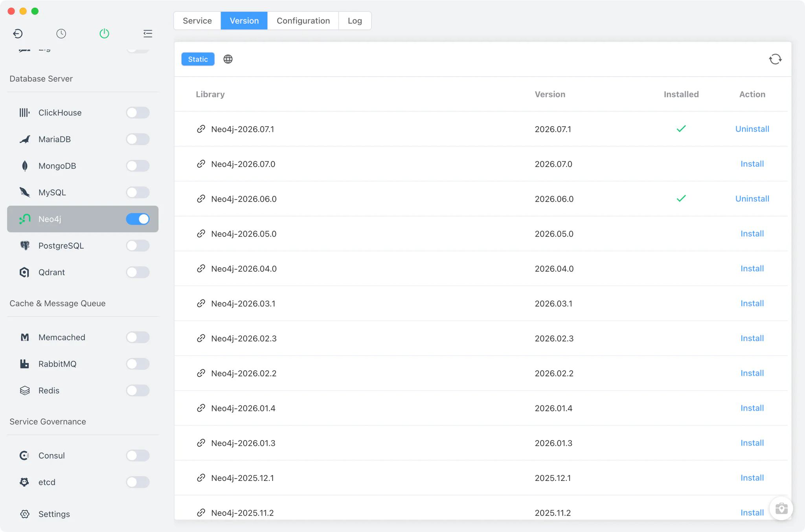Turn on the etcd switch
805x532 pixels.
pos(138,482)
